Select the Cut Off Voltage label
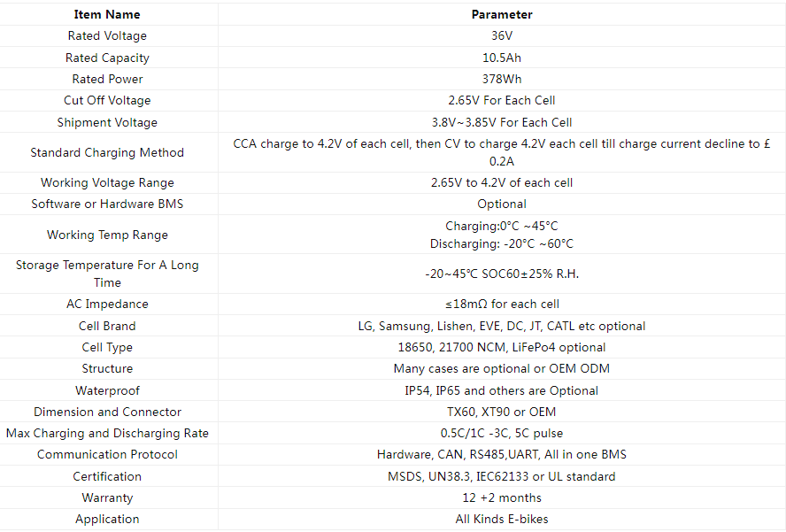The image size is (786, 532). tap(107, 100)
